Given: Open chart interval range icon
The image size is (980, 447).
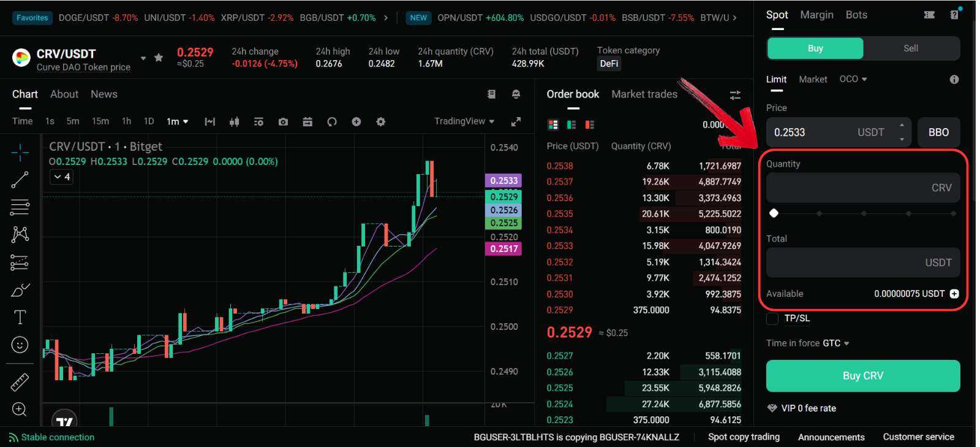Looking at the screenshot, I should tap(210, 122).
